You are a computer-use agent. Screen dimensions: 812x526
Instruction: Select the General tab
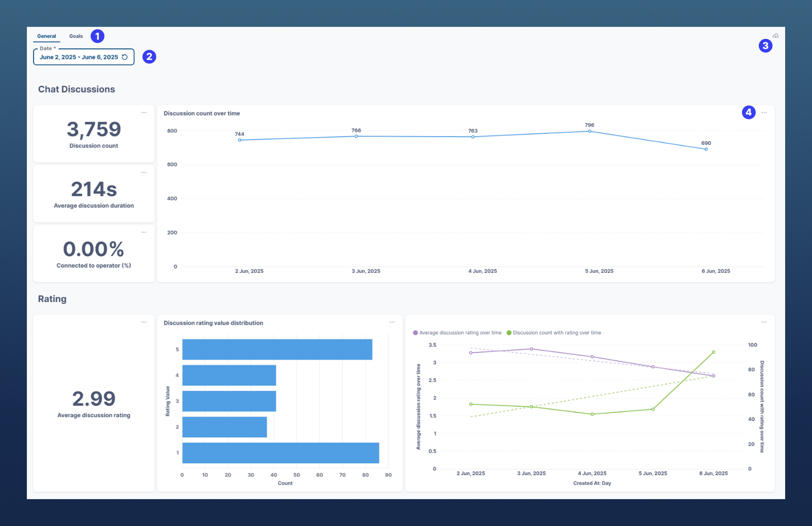pyautogui.click(x=47, y=35)
